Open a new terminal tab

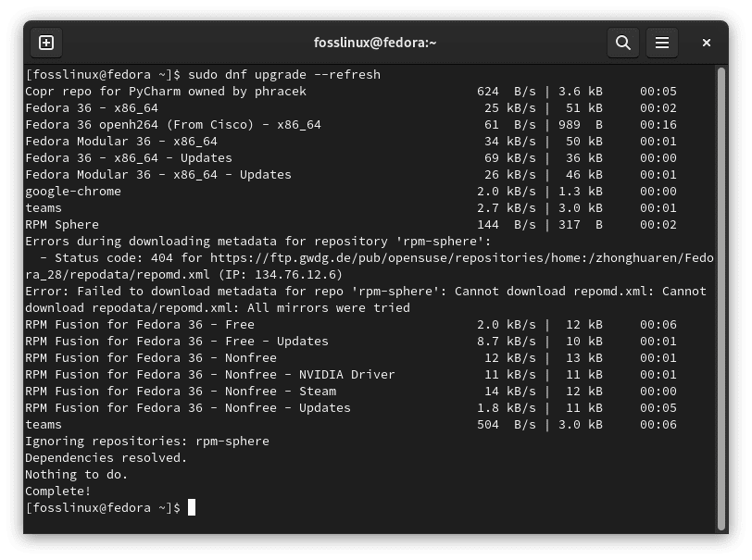(46, 43)
